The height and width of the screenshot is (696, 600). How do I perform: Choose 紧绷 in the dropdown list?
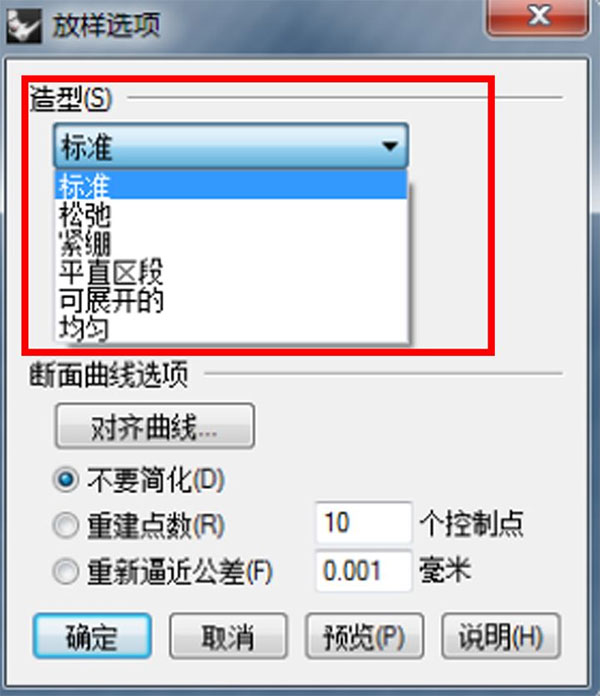coord(231,243)
